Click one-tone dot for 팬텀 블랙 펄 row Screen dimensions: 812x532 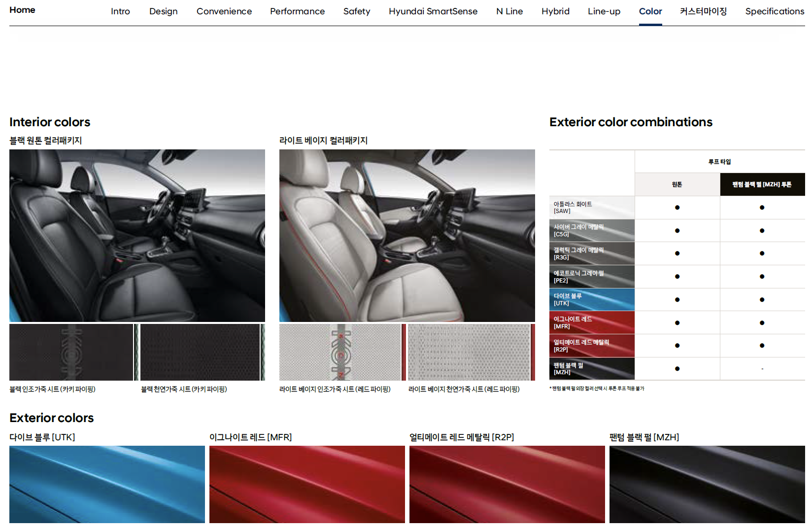tap(677, 369)
